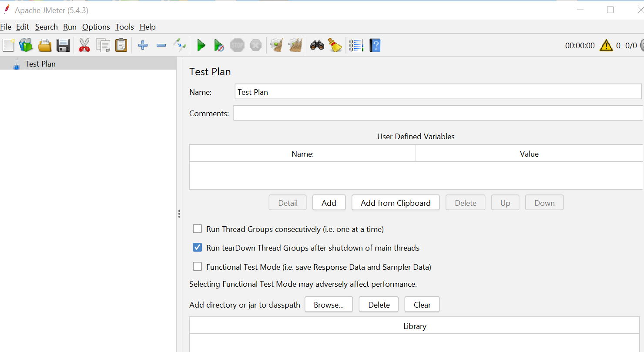Uncheck Run tearDown Thread Groups checkbox

[x=198, y=248]
